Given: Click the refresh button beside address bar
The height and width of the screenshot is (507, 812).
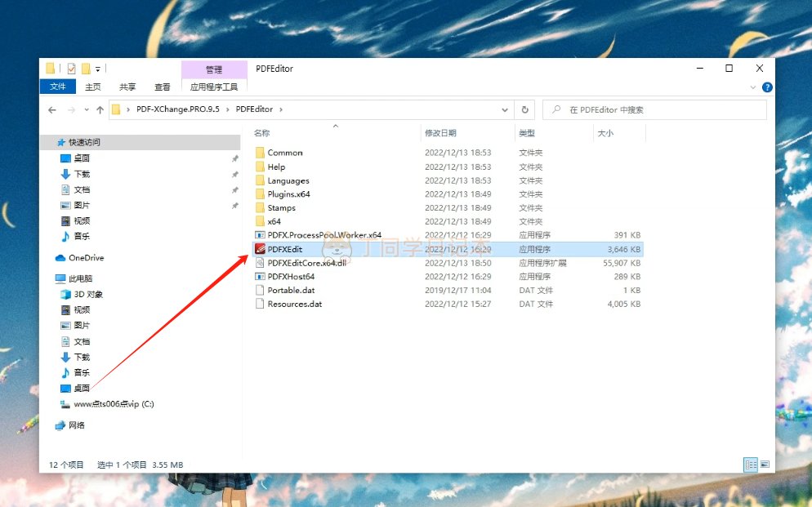Looking at the screenshot, I should coord(525,109).
